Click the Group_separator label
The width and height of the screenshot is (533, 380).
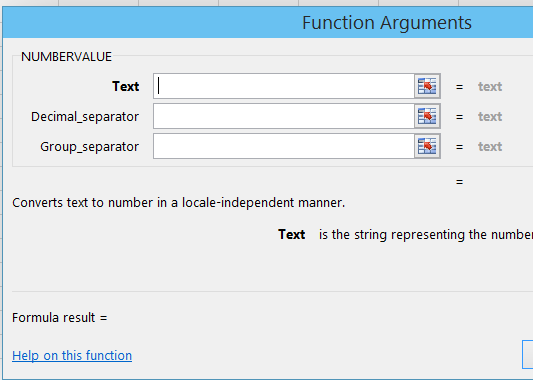point(90,147)
